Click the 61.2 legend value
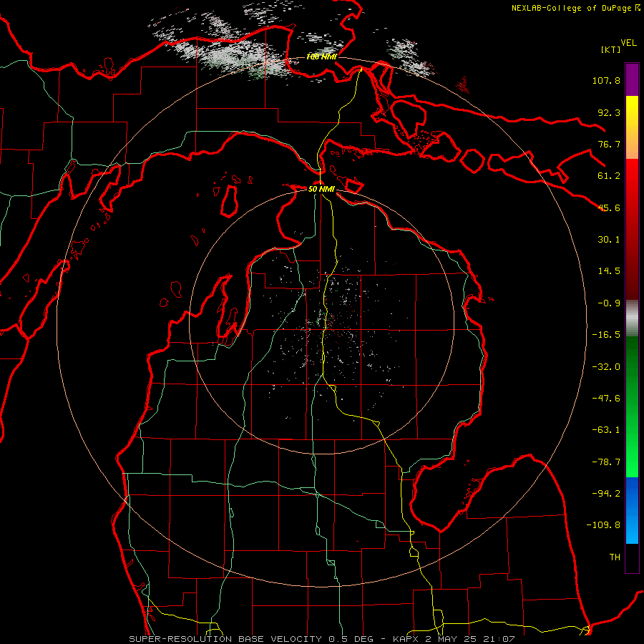Image resolution: width=644 pixels, height=644 pixels. coord(609,176)
